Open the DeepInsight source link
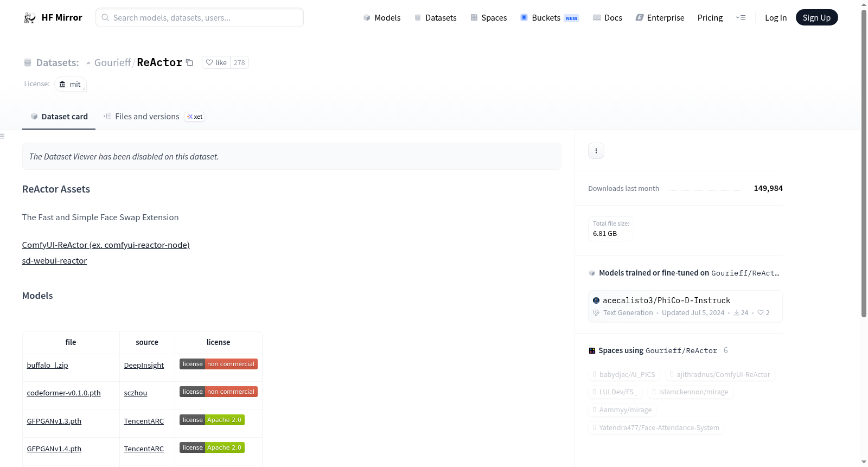Screen dimensions: 868x467 click(144, 365)
